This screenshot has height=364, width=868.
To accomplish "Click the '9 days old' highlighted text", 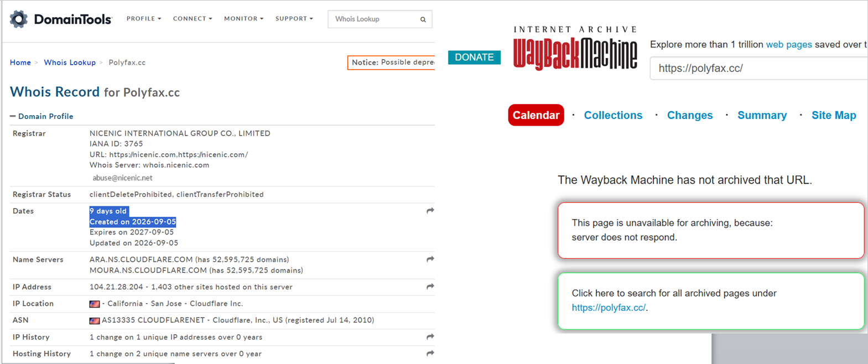I will point(108,211).
